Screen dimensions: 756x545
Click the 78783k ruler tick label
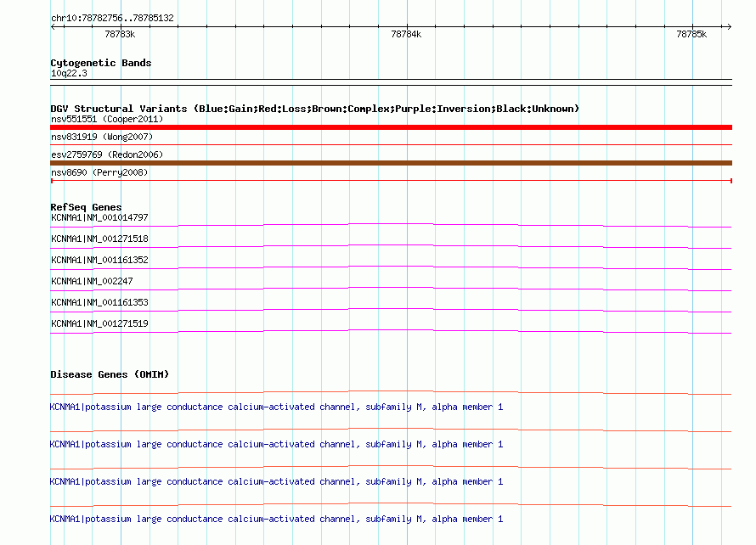click(x=120, y=34)
